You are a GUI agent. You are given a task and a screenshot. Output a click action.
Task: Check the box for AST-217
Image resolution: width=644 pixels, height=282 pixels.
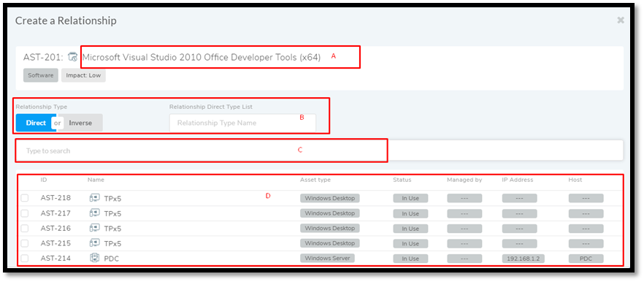[x=25, y=213]
